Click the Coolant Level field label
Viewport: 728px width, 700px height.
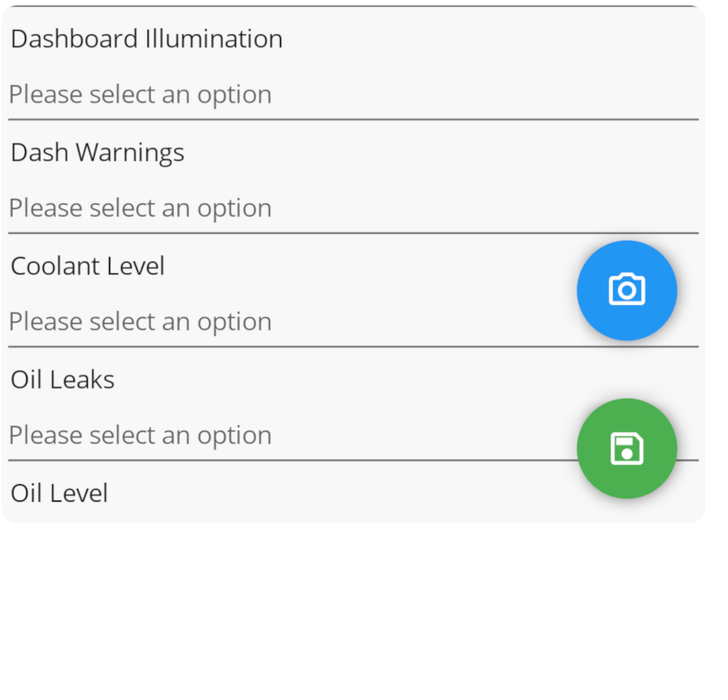[88, 266]
